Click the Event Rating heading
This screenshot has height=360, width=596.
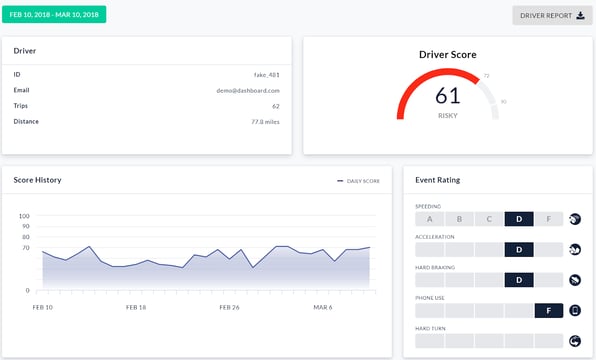tap(437, 180)
